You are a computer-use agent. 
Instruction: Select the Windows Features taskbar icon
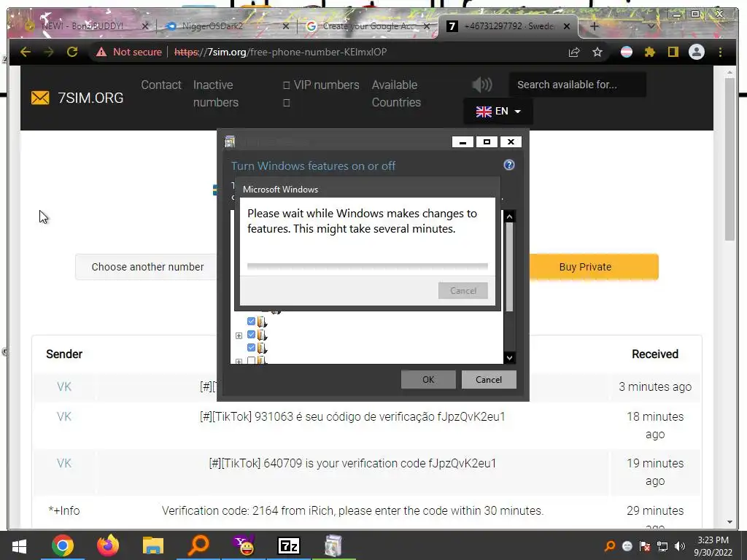pyautogui.click(x=333, y=545)
